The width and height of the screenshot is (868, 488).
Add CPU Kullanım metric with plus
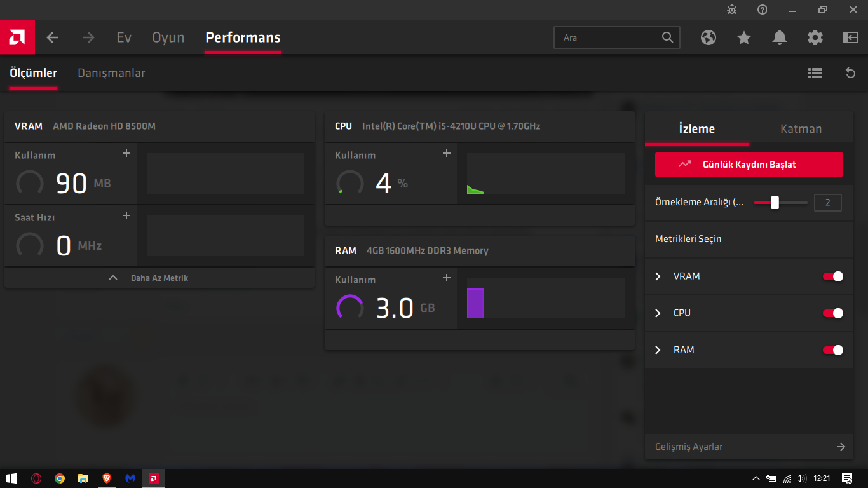pyautogui.click(x=447, y=153)
